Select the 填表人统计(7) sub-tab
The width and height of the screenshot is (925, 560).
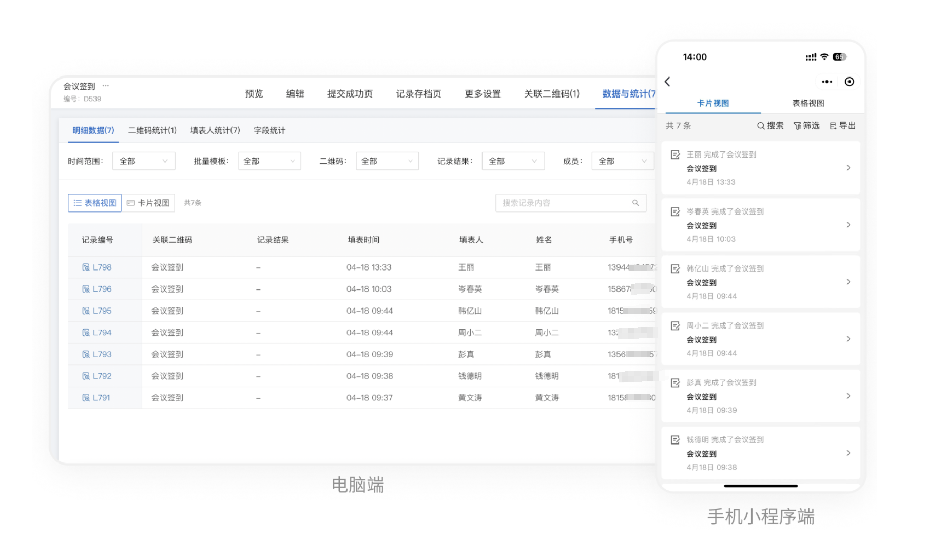(215, 130)
